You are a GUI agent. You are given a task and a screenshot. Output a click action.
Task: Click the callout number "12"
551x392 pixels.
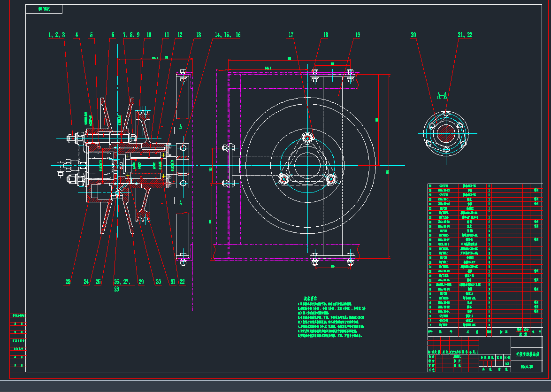pos(180,35)
